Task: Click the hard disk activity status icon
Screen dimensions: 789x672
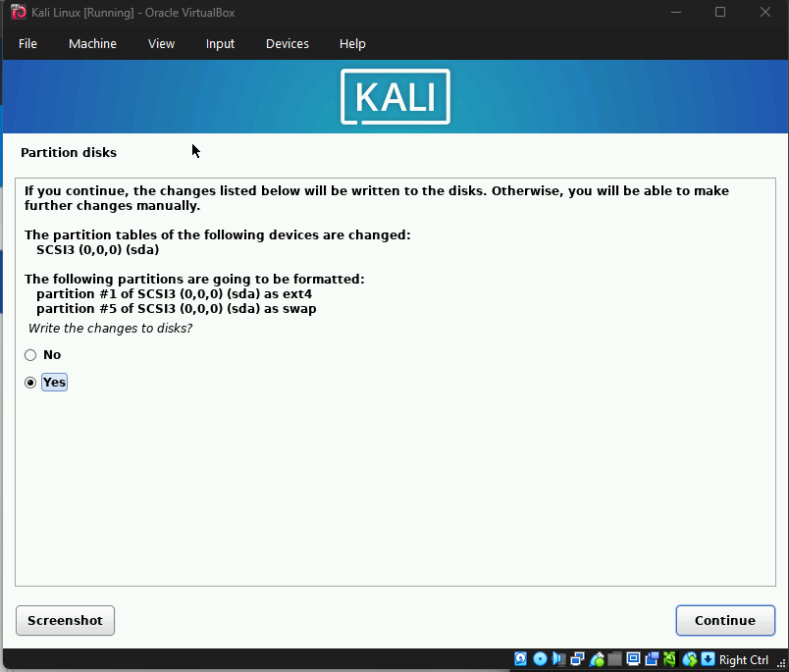Action: pos(521,659)
